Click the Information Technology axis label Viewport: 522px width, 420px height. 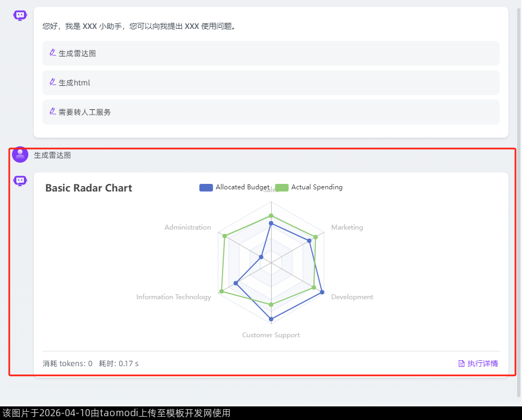point(174,297)
